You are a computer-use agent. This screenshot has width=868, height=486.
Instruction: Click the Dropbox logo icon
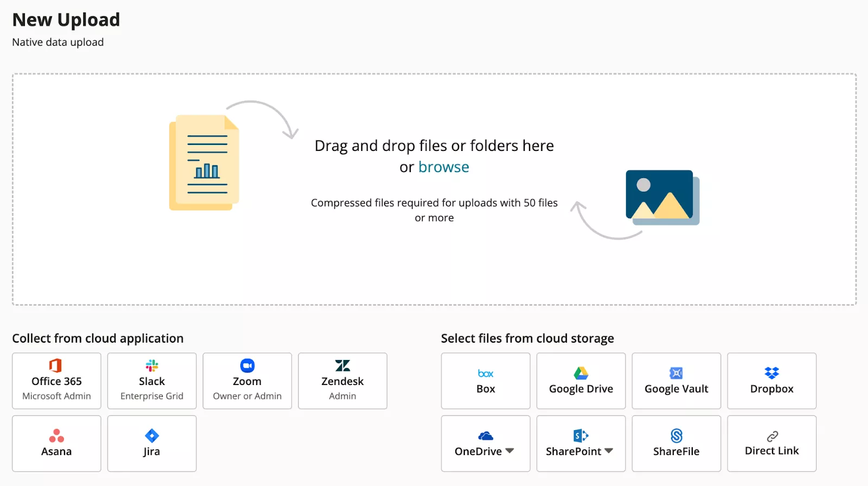(771, 373)
